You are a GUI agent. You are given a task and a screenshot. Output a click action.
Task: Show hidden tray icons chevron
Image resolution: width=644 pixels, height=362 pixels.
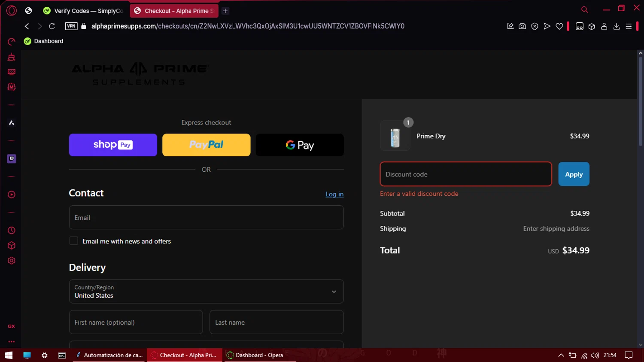click(x=561, y=355)
